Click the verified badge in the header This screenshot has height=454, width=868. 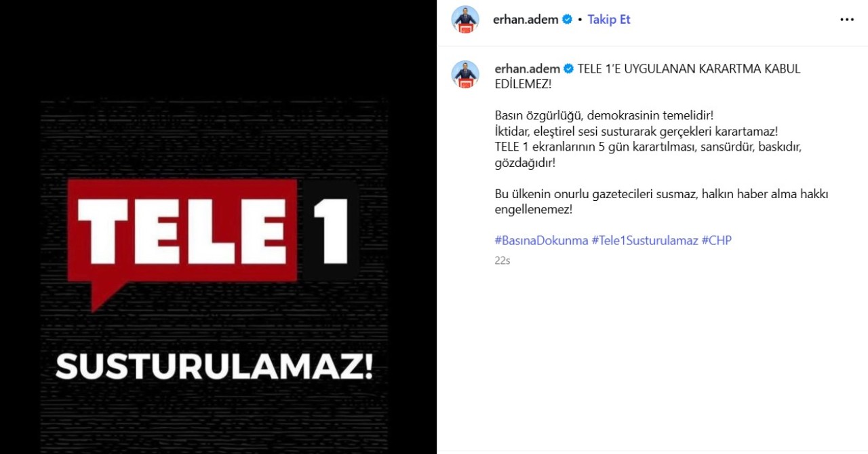click(567, 20)
